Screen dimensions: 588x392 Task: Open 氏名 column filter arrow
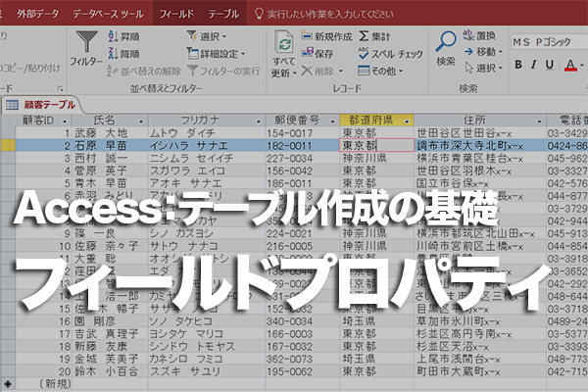141,122
